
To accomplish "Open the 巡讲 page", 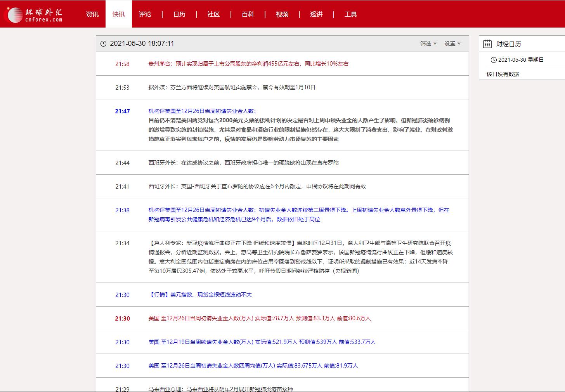I will coord(316,14).
